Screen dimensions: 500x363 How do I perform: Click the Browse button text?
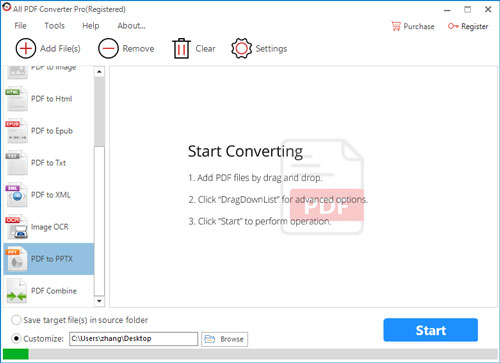click(232, 339)
